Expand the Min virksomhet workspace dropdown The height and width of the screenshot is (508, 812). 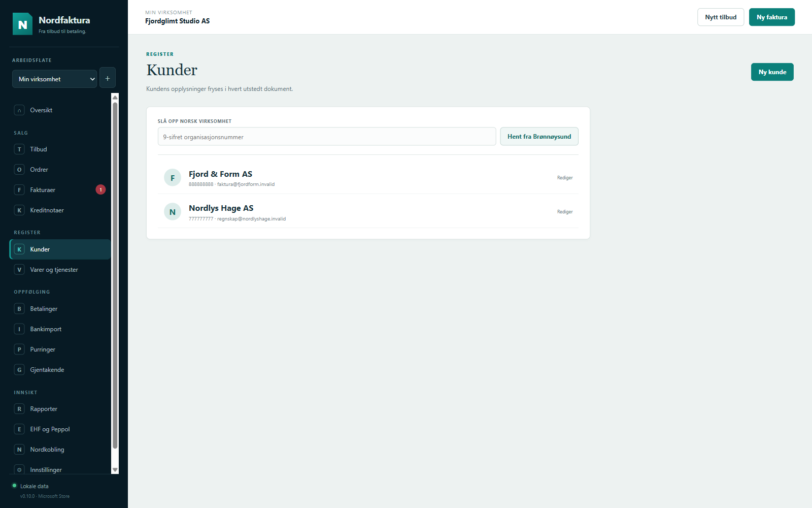[x=54, y=79]
